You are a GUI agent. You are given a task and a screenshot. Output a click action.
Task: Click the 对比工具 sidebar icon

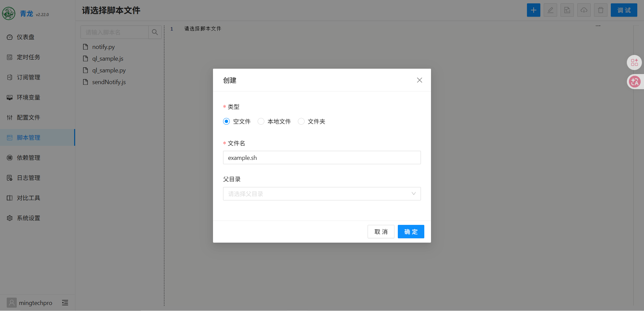10,198
